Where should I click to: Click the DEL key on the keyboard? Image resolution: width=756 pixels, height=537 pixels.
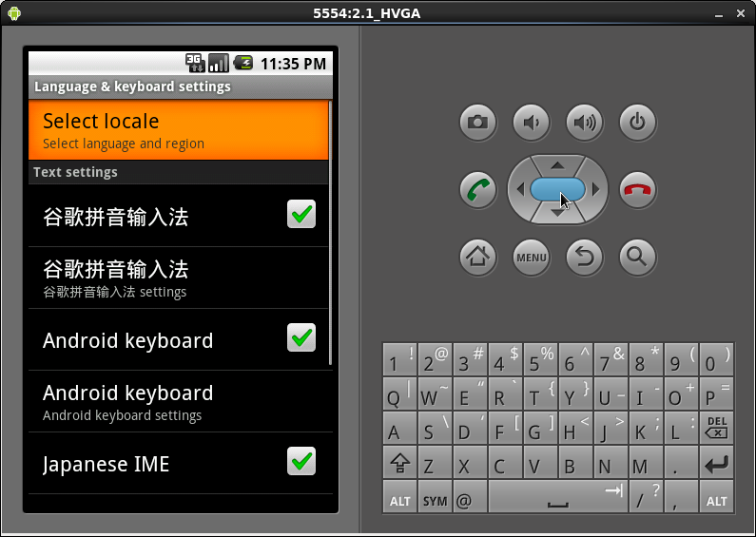(716, 428)
